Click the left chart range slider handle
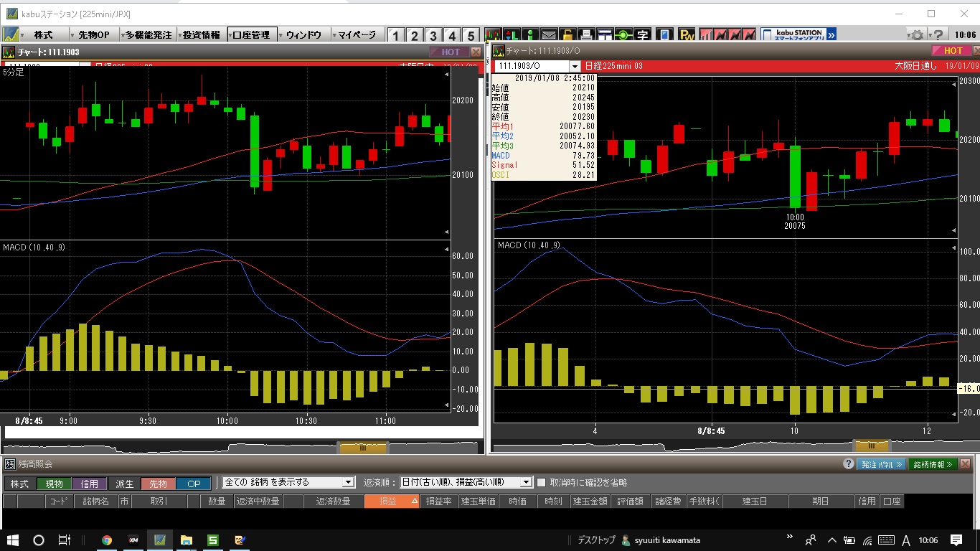This screenshot has width=980, height=551. 362,447
